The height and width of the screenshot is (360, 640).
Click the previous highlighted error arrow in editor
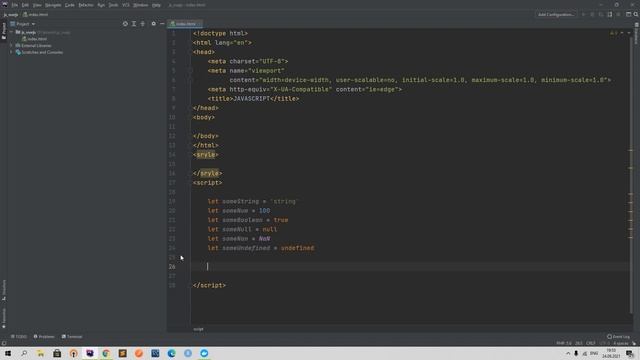click(622, 33)
